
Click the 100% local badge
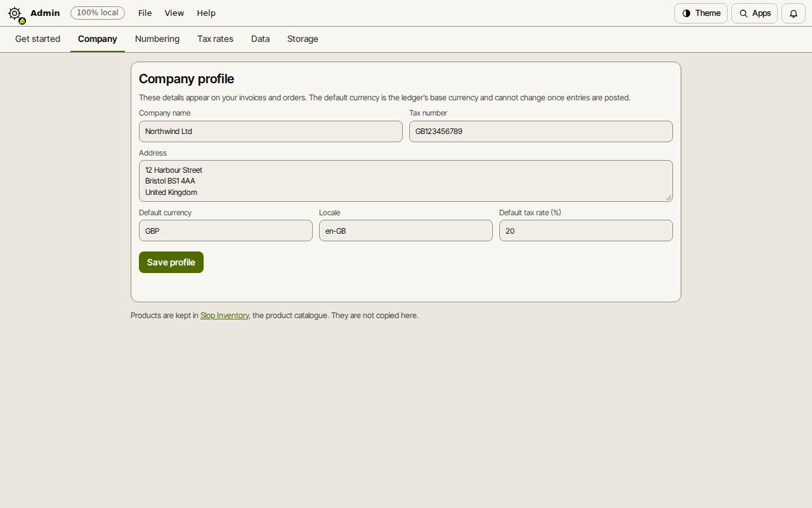[x=98, y=13]
